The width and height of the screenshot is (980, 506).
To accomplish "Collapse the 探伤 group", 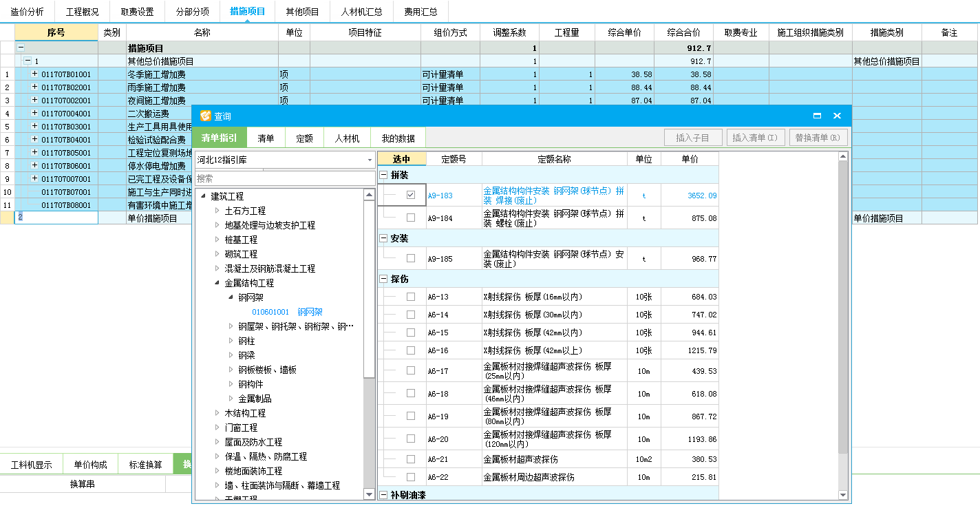I will [x=383, y=279].
